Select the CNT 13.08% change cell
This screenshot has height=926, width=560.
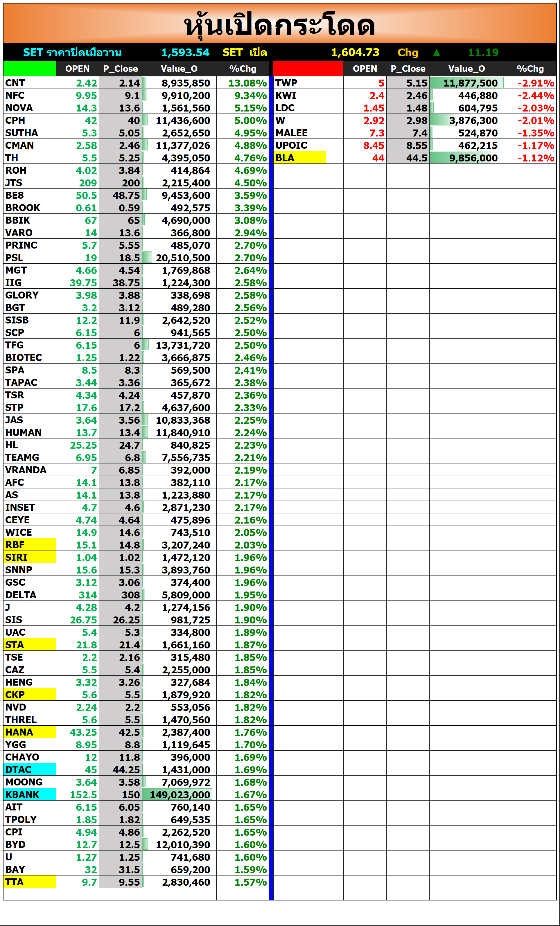click(x=247, y=83)
